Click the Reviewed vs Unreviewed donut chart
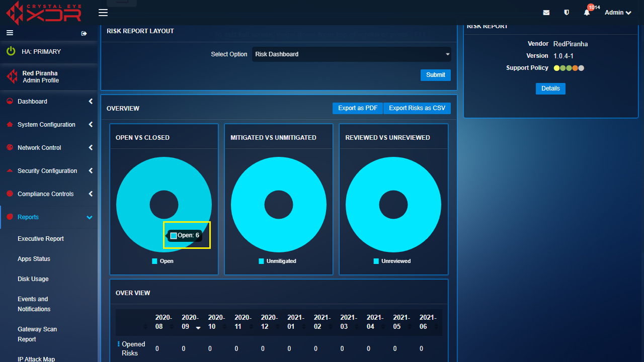Screen dimensions: 644x362 tap(393, 205)
